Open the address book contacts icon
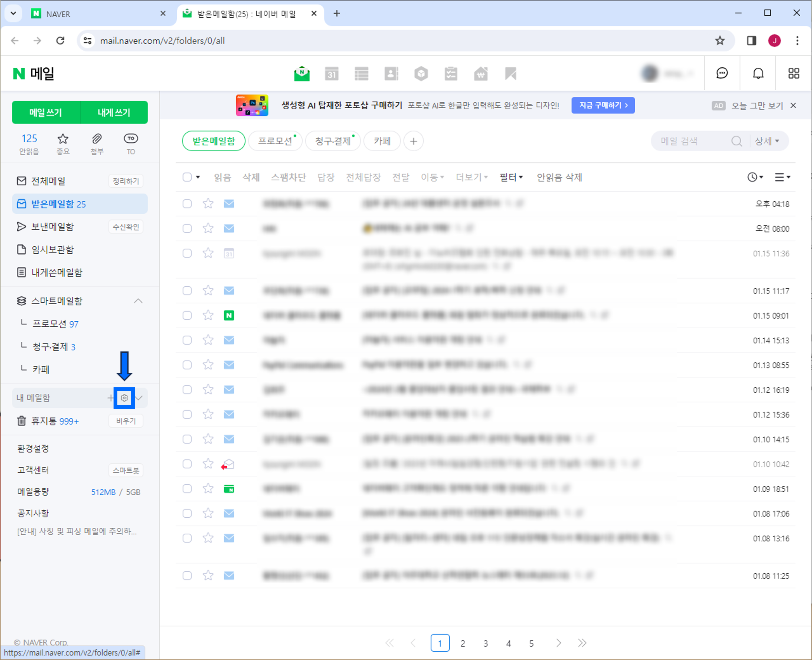812x660 pixels. click(391, 74)
